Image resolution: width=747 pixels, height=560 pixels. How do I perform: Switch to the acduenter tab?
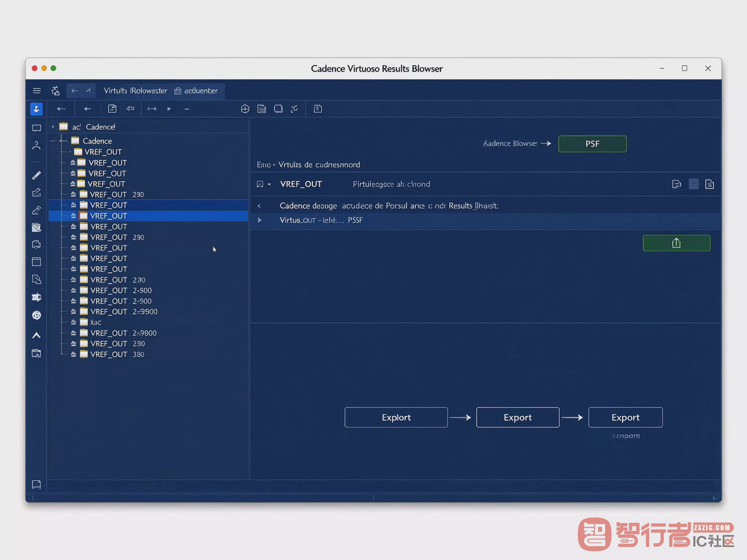[196, 91]
